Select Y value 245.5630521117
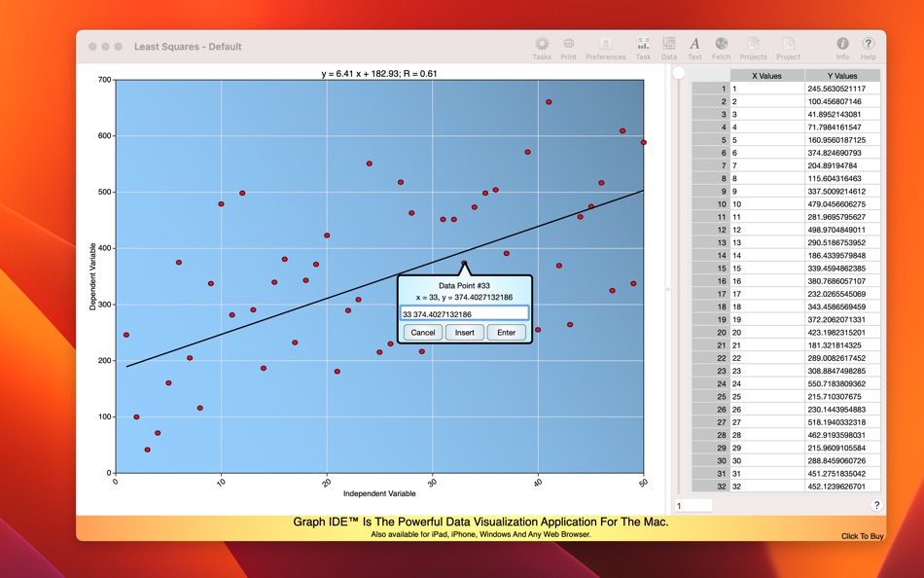The width and height of the screenshot is (924, 578). (x=842, y=89)
